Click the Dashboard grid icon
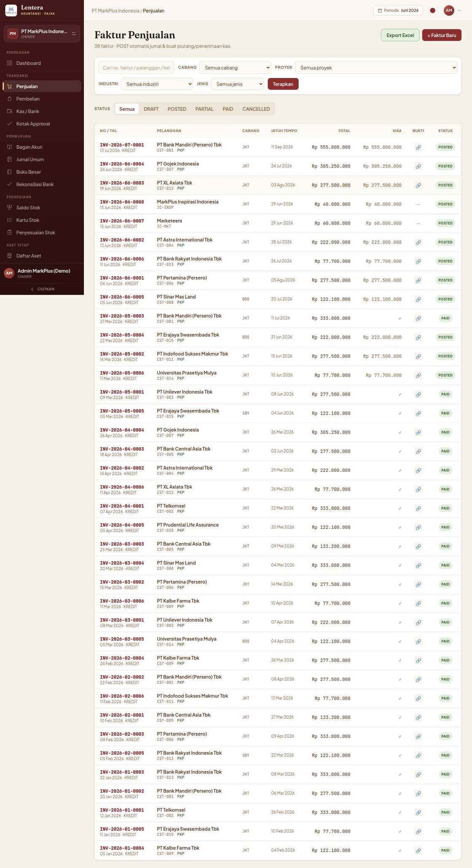 [10, 63]
